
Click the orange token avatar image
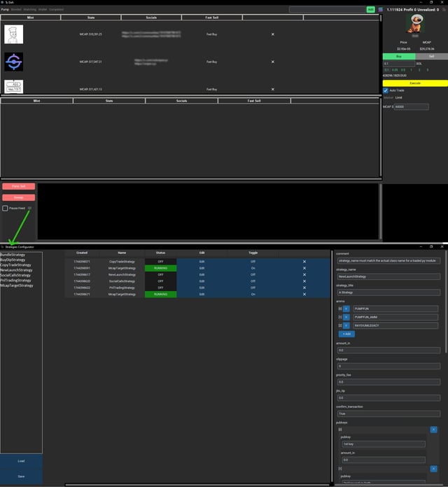coord(415,24)
